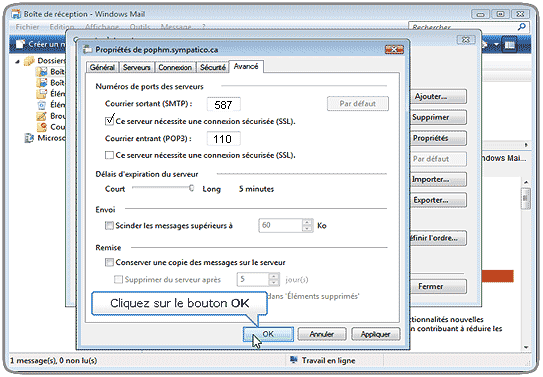Click the SMTP port number field
The width and height of the screenshot is (543, 377).
click(224, 104)
